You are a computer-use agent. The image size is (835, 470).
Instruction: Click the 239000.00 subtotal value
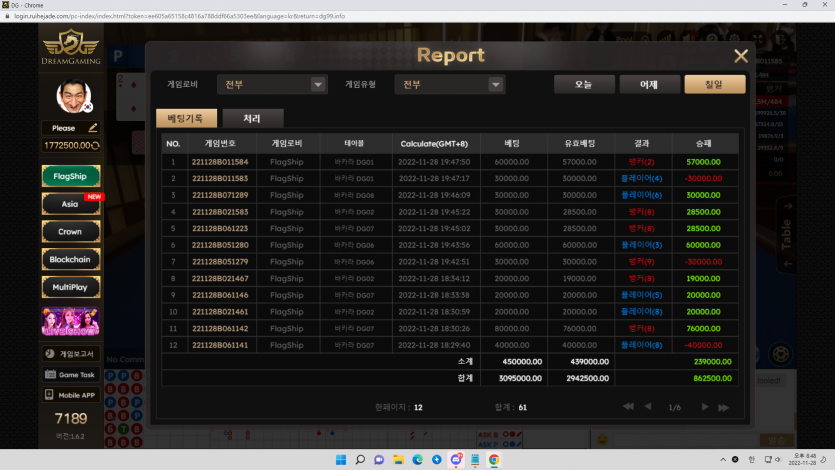pyautogui.click(x=712, y=361)
